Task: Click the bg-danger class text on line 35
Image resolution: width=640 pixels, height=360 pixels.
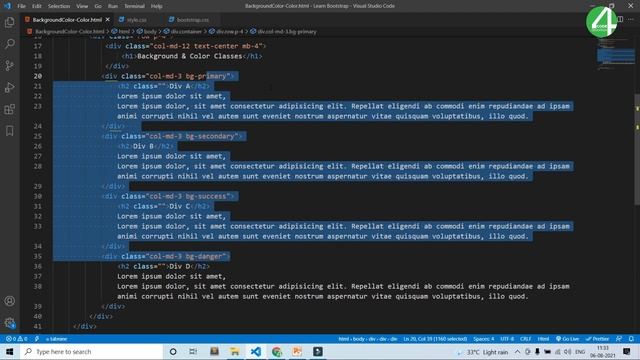Action: tap(205, 256)
